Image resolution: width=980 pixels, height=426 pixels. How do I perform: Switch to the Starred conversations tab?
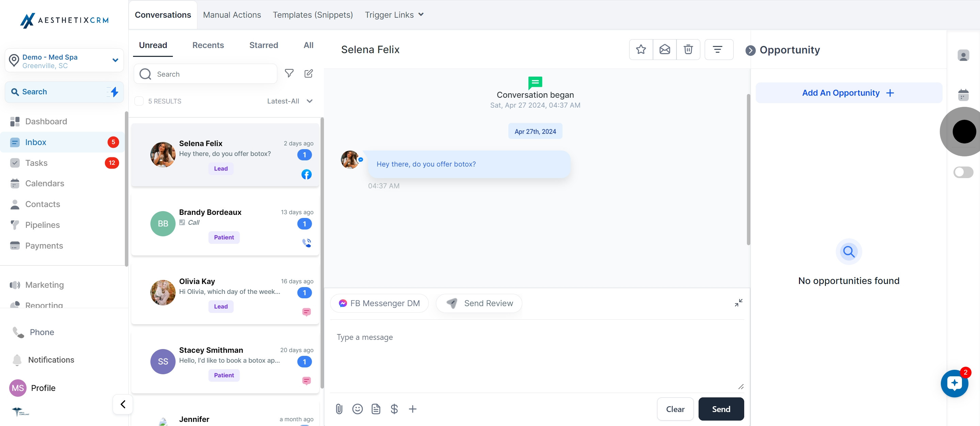tap(263, 45)
